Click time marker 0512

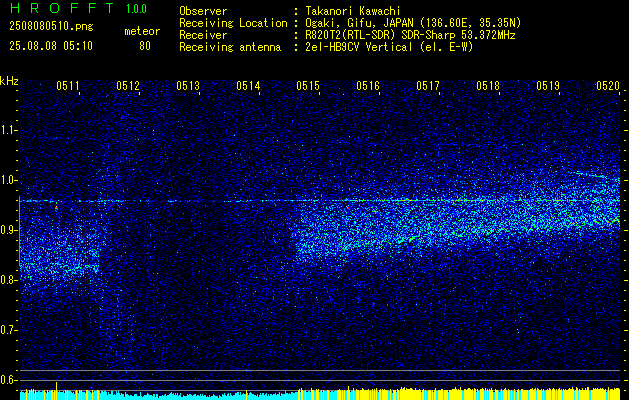pos(128,85)
